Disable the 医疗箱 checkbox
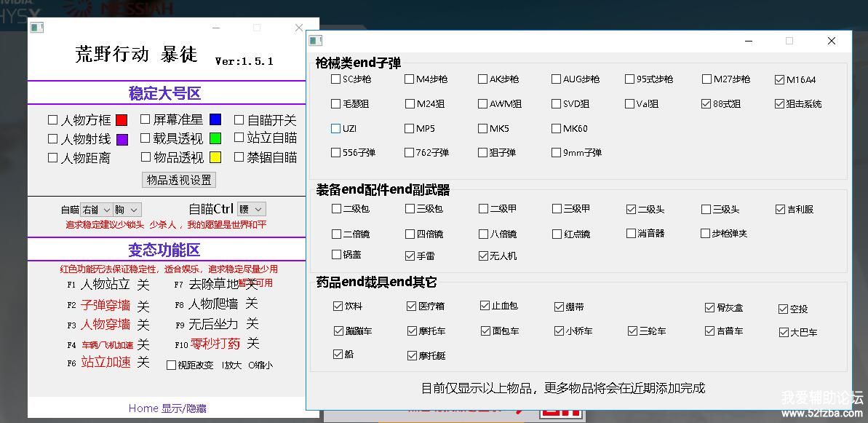Screen dimensions: 868x423 point(411,307)
